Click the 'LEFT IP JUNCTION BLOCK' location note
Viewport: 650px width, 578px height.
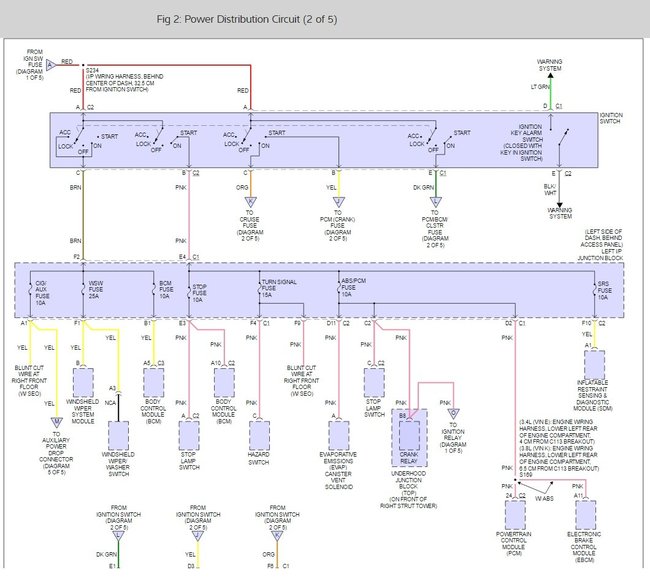600,245
